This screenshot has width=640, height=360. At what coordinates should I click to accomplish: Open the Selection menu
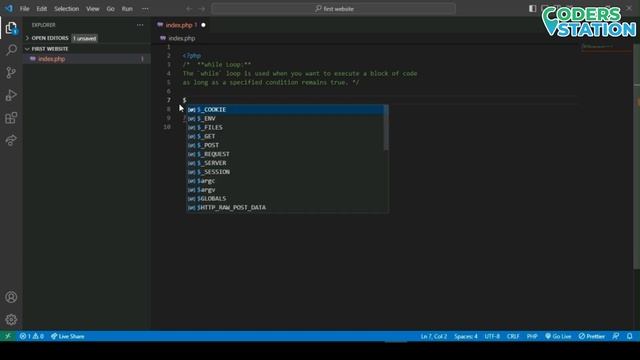pos(67,9)
